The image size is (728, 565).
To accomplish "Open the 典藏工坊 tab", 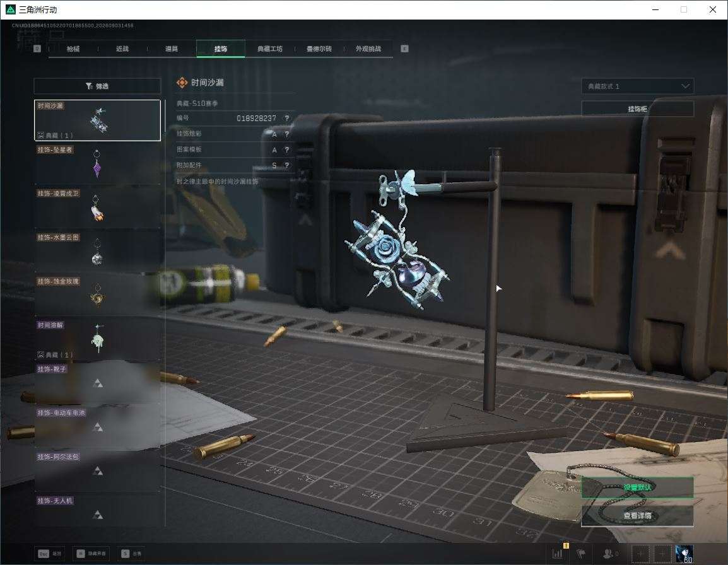I will click(x=270, y=49).
